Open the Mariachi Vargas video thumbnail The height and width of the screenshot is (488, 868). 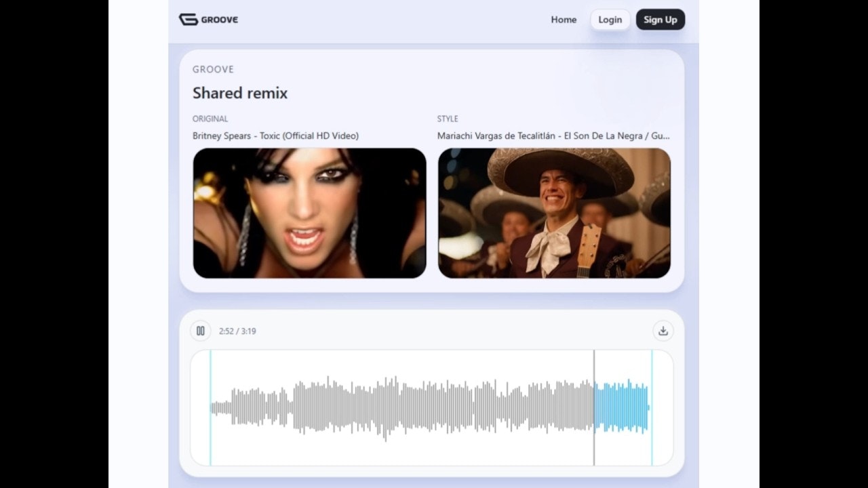pyautogui.click(x=555, y=213)
